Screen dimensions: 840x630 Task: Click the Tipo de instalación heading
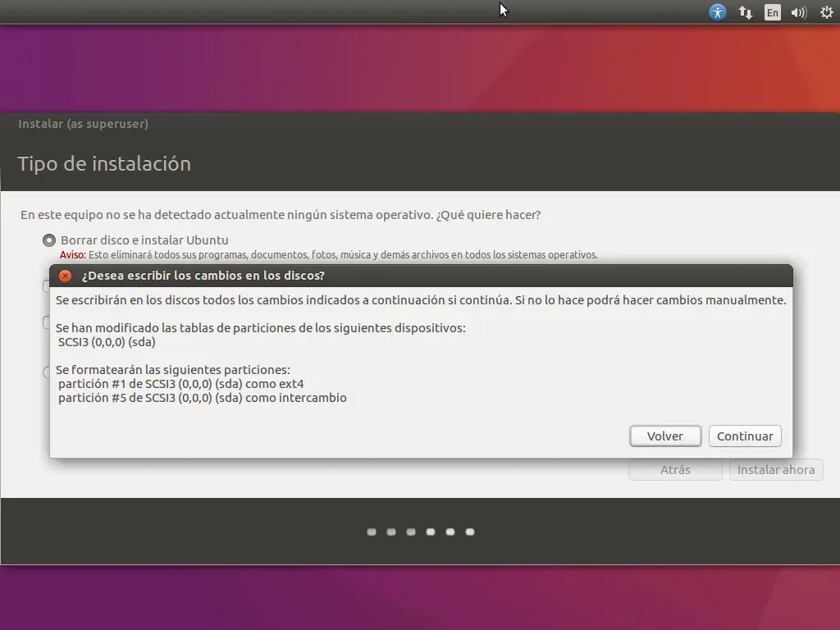[x=104, y=163]
